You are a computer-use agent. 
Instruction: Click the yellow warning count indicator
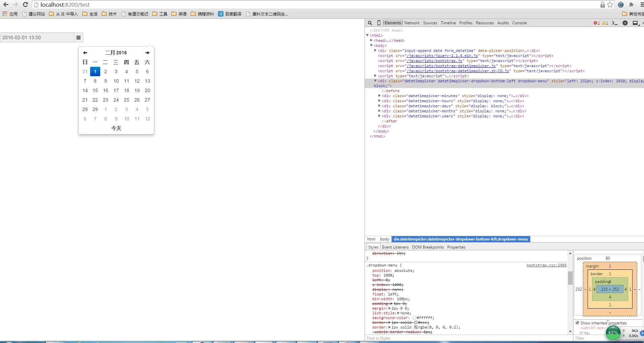[605, 23]
